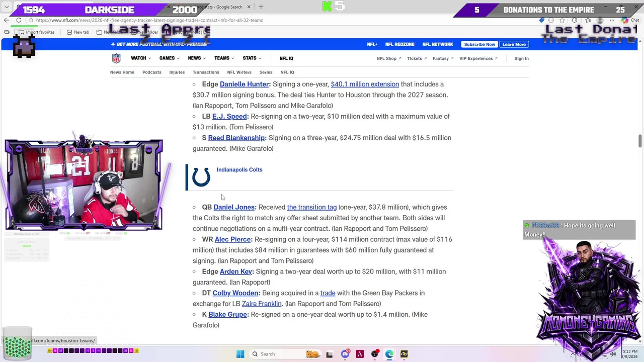Click the browser refresh icon

point(19,20)
